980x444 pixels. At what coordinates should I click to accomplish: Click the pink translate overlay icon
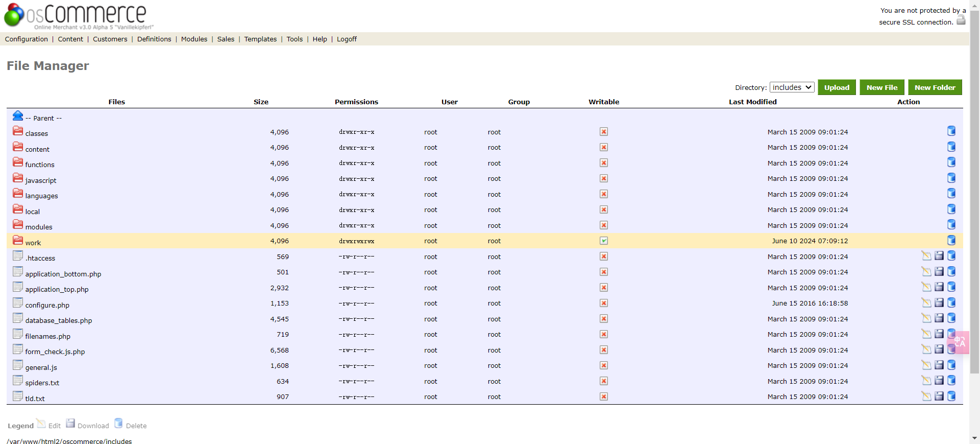[x=959, y=342]
